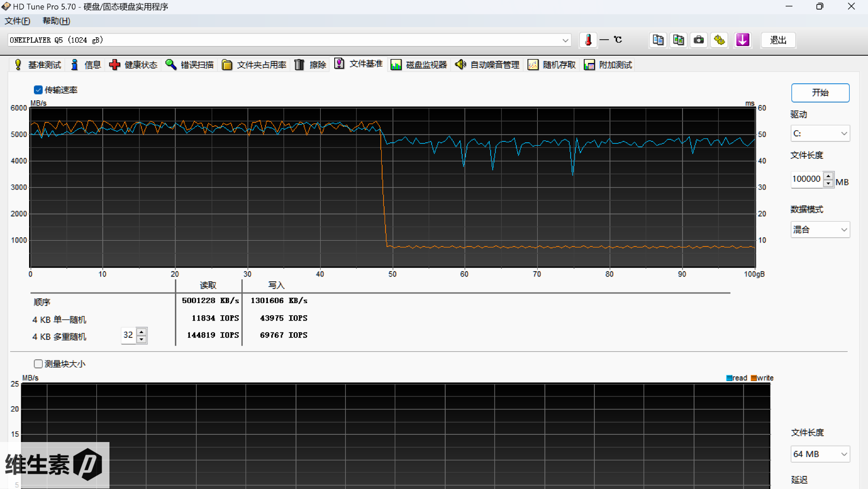The height and width of the screenshot is (489, 868).
Task: Switch to the 随机存取 random access tab
Action: (552, 65)
